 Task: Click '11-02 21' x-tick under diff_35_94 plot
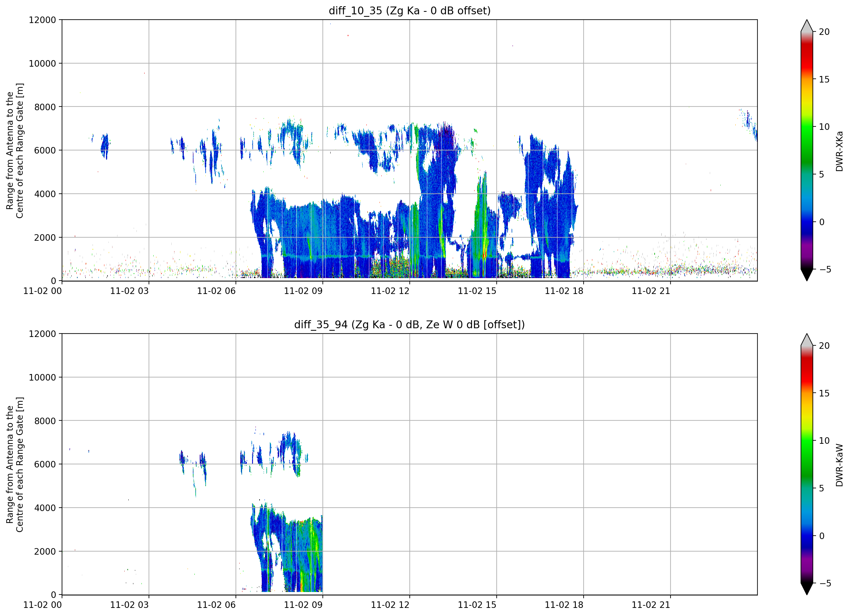(651, 605)
